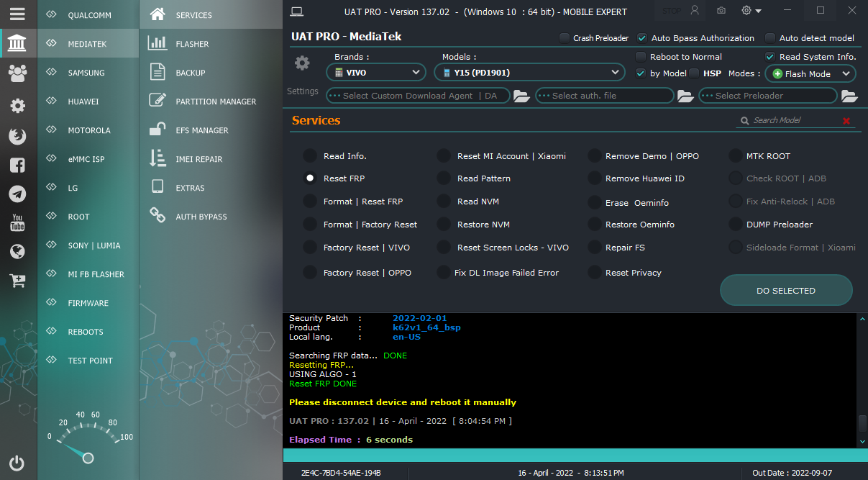Select Factory Reset | VIVO option
The image size is (868, 480).
pyautogui.click(x=309, y=248)
